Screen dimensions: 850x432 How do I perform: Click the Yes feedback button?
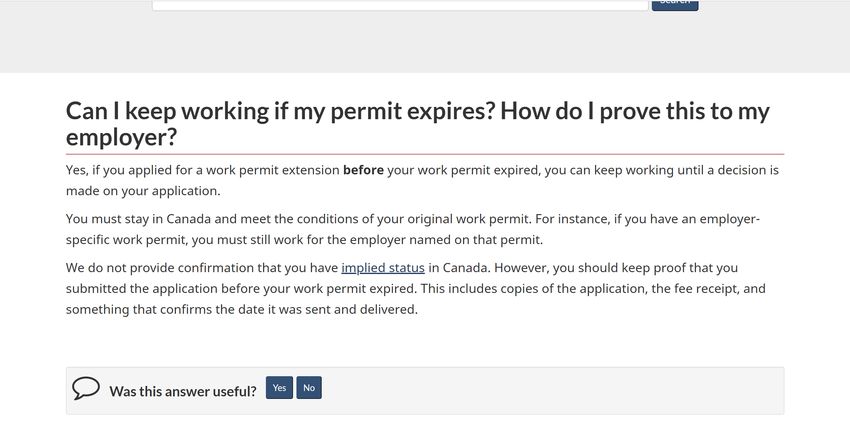click(x=279, y=388)
